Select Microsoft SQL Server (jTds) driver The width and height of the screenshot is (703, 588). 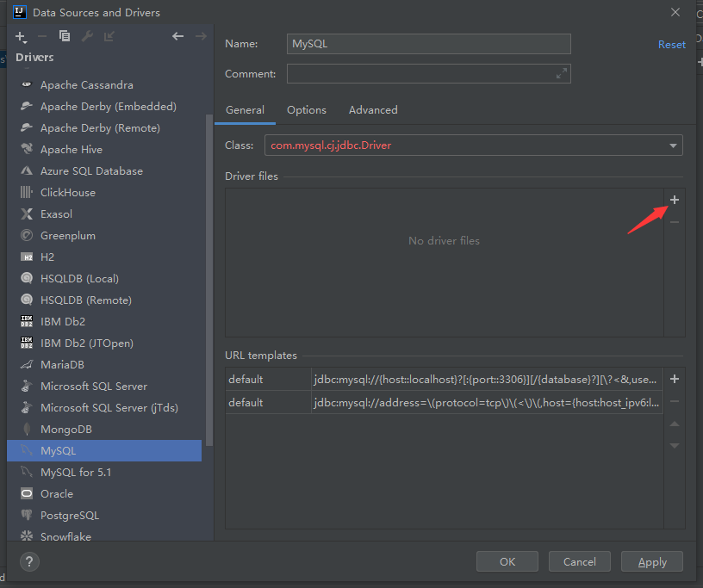pos(104,407)
